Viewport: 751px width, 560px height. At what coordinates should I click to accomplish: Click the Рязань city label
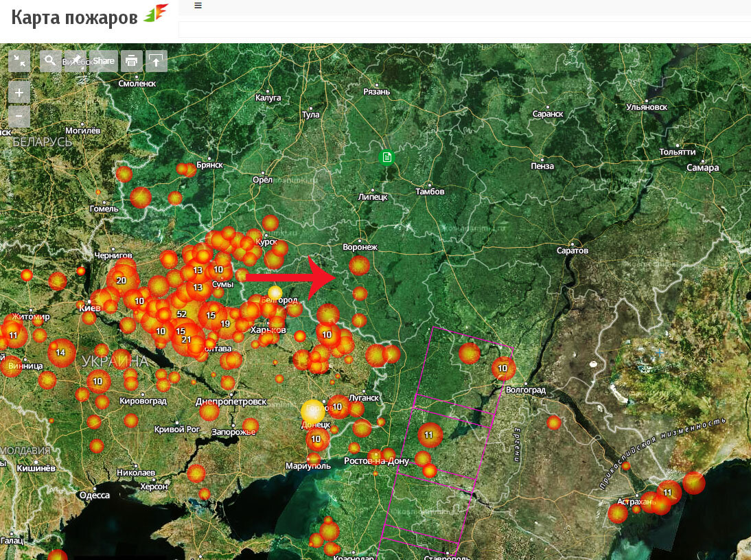[376, 91]
